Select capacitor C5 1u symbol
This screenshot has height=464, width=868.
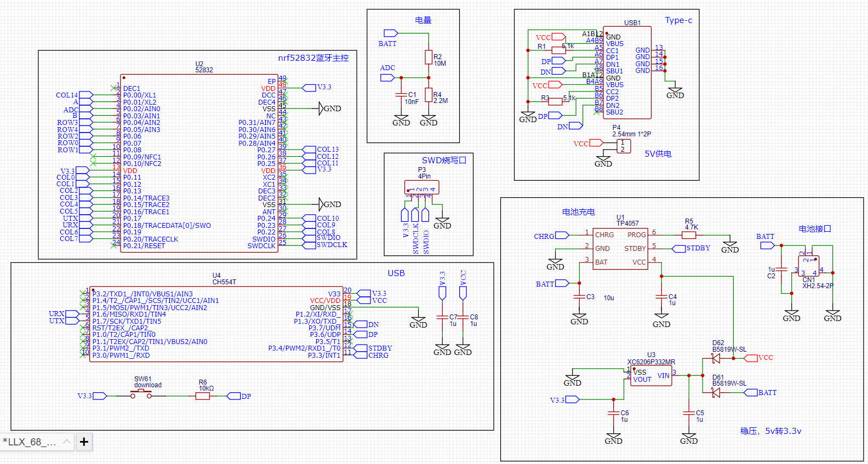(x=689, y=413)
